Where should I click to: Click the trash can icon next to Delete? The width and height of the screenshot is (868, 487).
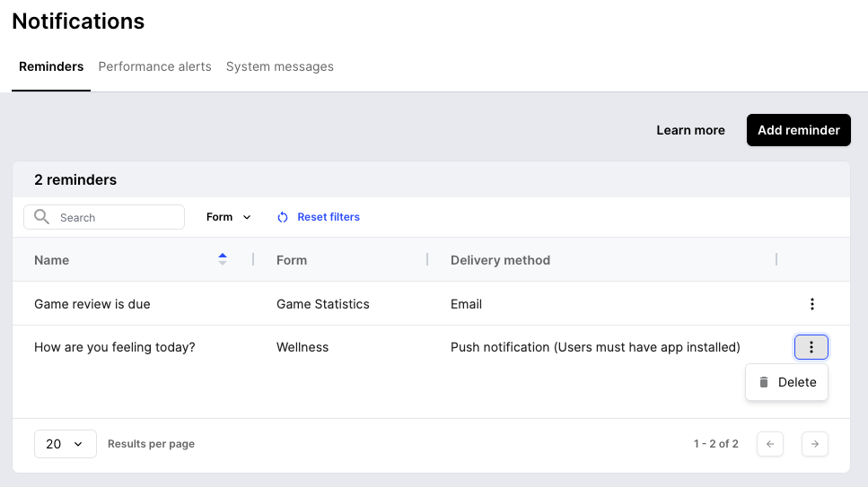764,382
